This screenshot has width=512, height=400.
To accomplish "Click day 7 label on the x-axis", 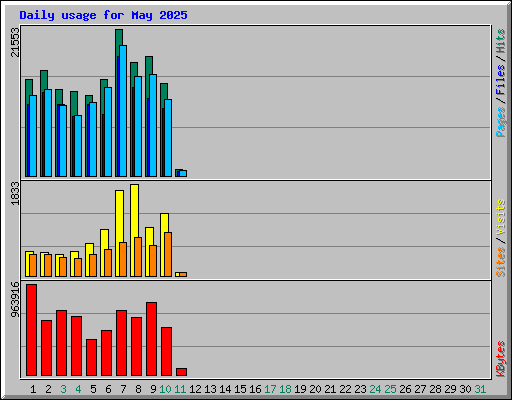I will [x=123, y=389].
